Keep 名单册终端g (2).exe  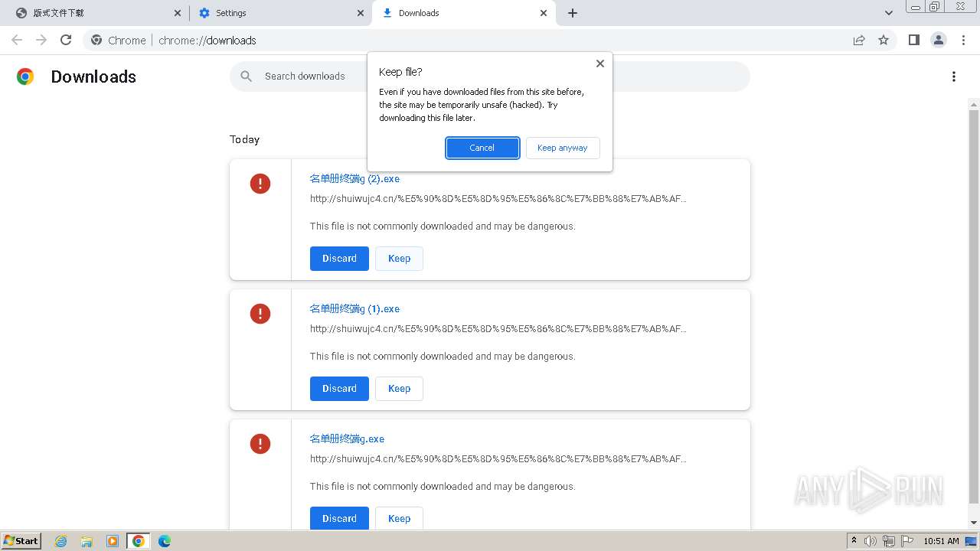coord(399,259)
